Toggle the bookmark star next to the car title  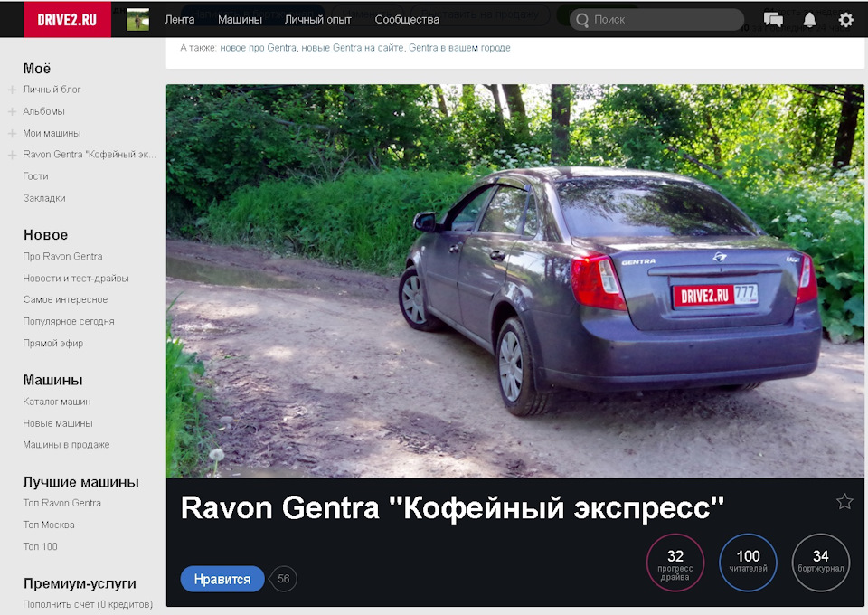click(844, 500)
